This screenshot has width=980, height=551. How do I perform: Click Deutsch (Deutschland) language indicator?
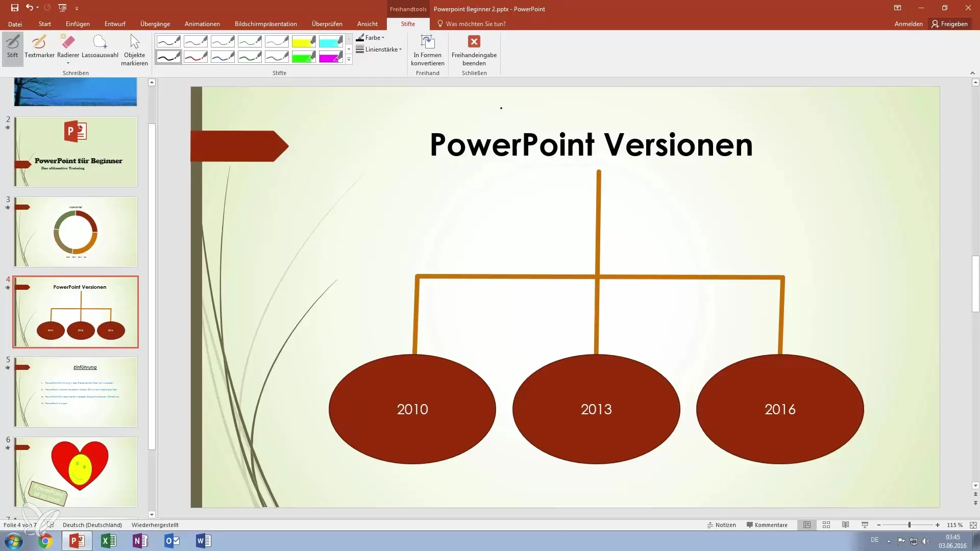[x=92, y=525]
